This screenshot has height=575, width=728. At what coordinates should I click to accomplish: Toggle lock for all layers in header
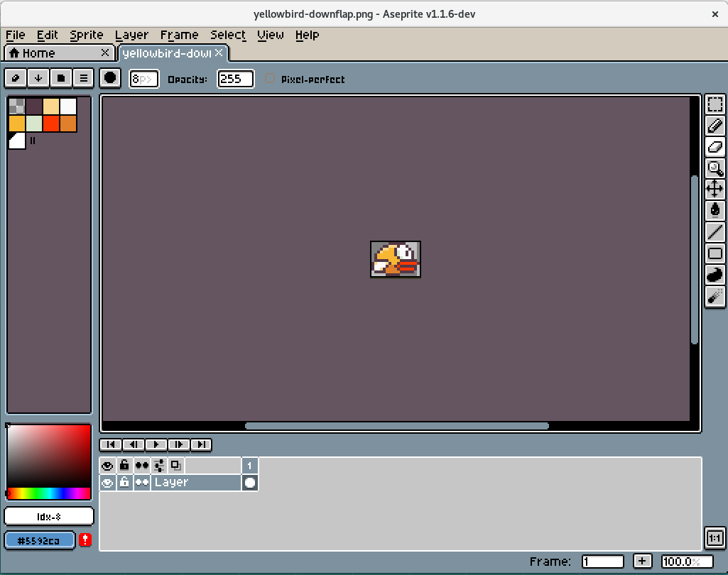124,466
